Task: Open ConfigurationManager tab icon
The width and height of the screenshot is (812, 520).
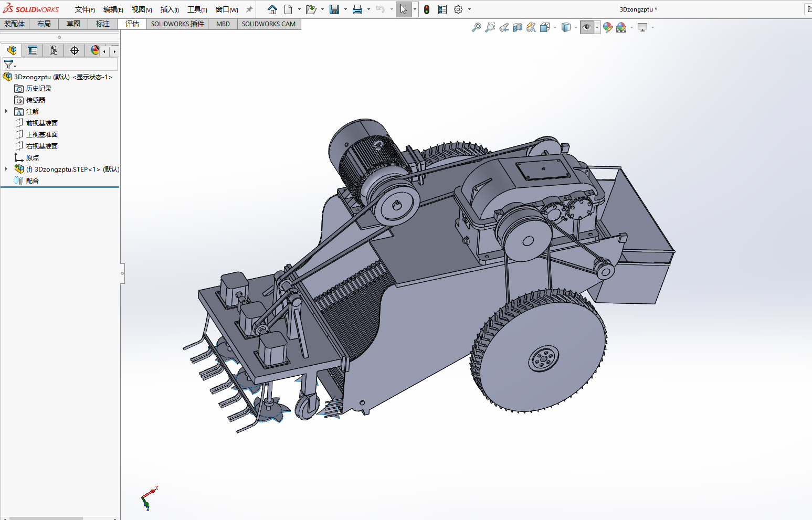Action: (54, 50)
